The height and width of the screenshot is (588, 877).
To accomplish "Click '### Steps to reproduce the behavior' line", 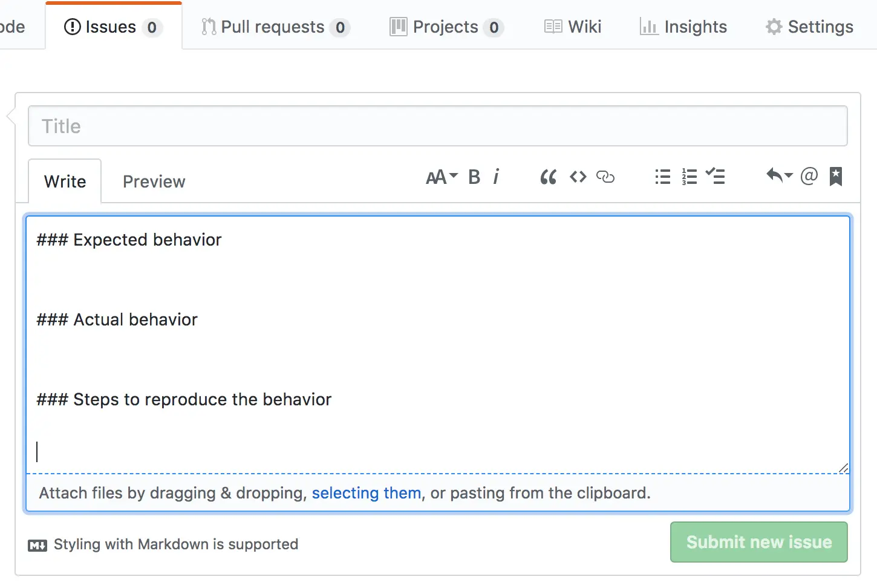I will click(x=184, y=399).
